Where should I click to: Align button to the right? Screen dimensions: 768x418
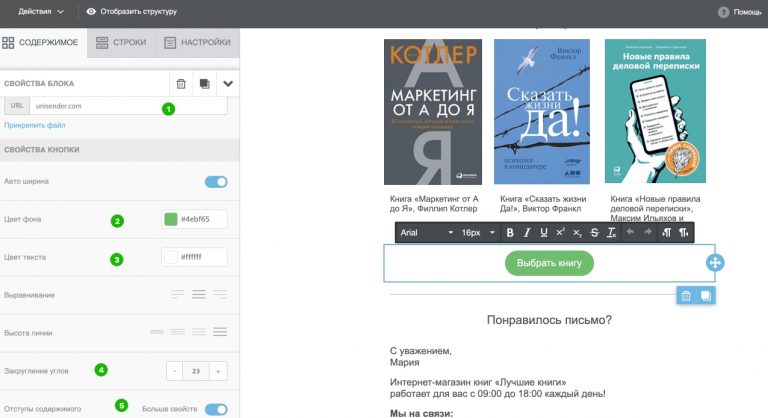(x=220, y=295)
